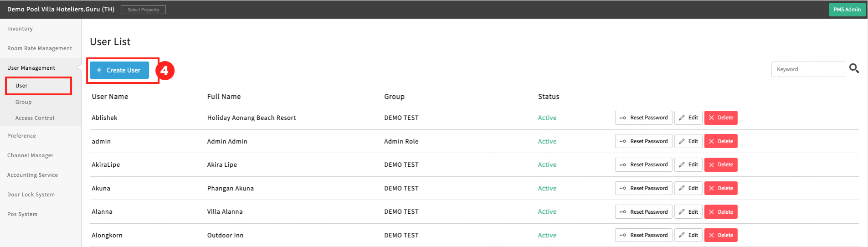Focus the Keyword search field
Viewport: 868px width, 247px height.
pyautogui.click(x=807, y=69)
